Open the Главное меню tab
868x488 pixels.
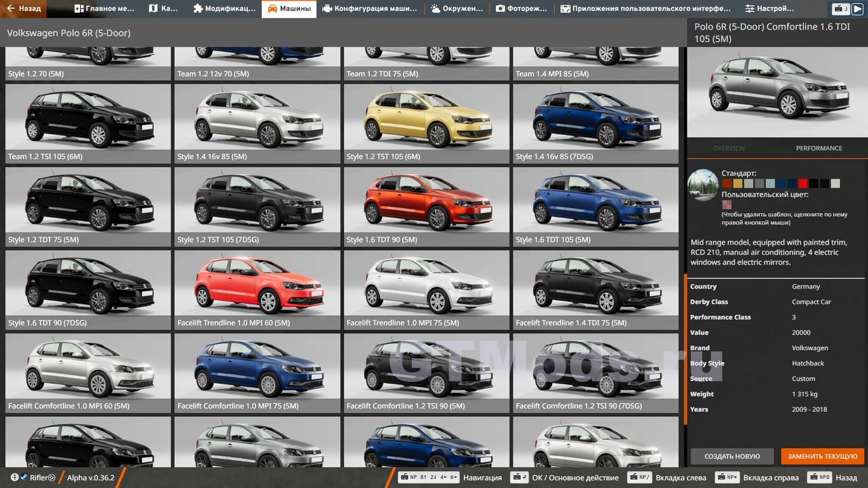(x=104, y=9)
